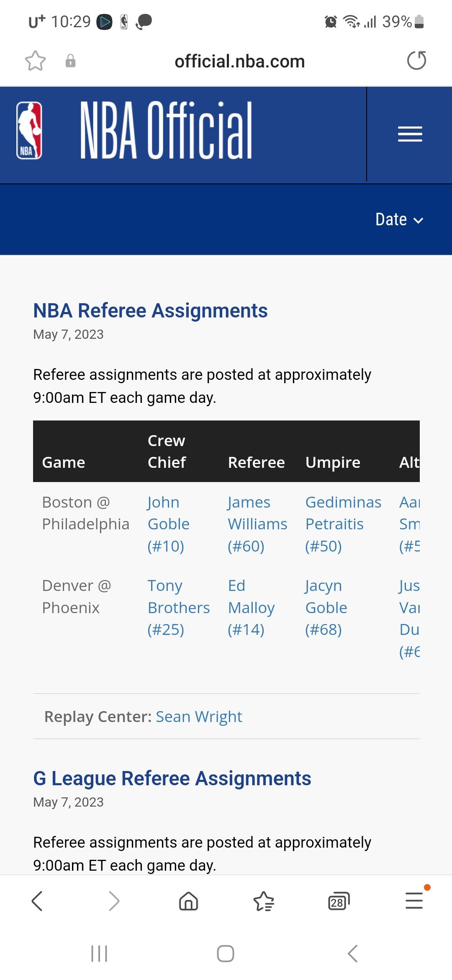Screen dimensions: 452x980
Task: Open Ed Malloy (#14) referee link
Action: click(251, 607)
